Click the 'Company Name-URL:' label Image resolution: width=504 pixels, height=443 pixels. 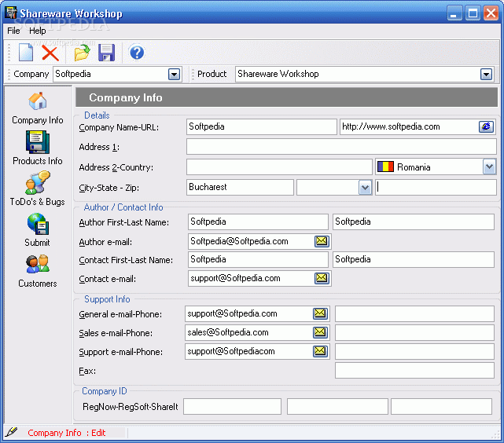point(119,127)
